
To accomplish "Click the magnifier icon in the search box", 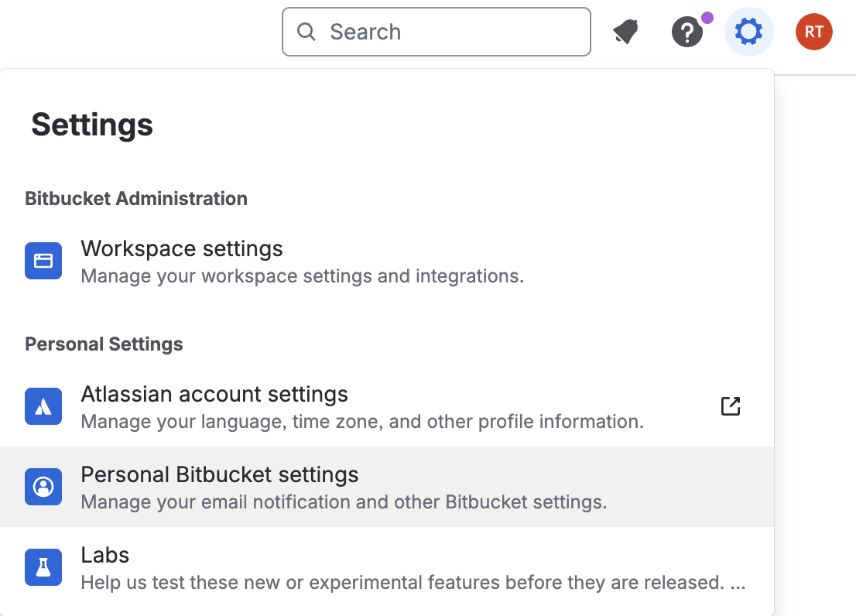I will click(x=306, y=33).
